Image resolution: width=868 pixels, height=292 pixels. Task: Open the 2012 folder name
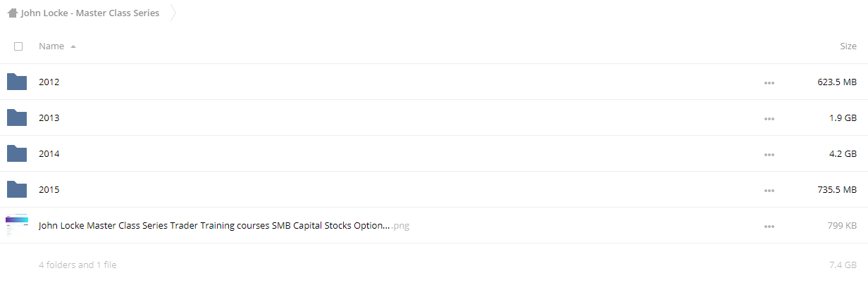[x=49, y=82]
